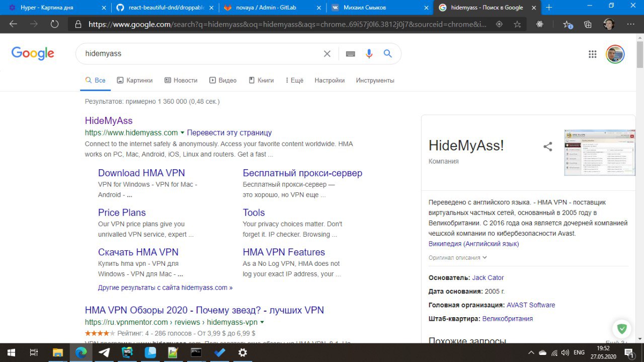Image resolution: width=644 pixels, height=362 pixels.
Task: Open HMA VPN Features sitelink
Action: [x=284, y=252]
